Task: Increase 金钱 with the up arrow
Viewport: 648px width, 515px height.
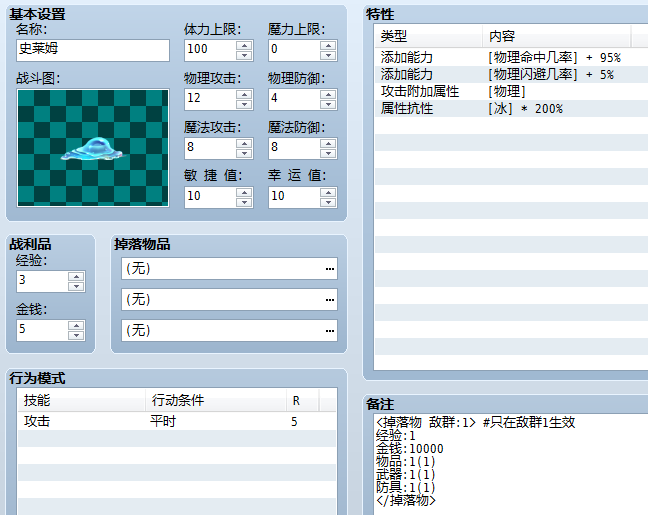Action: click(76, 326)
